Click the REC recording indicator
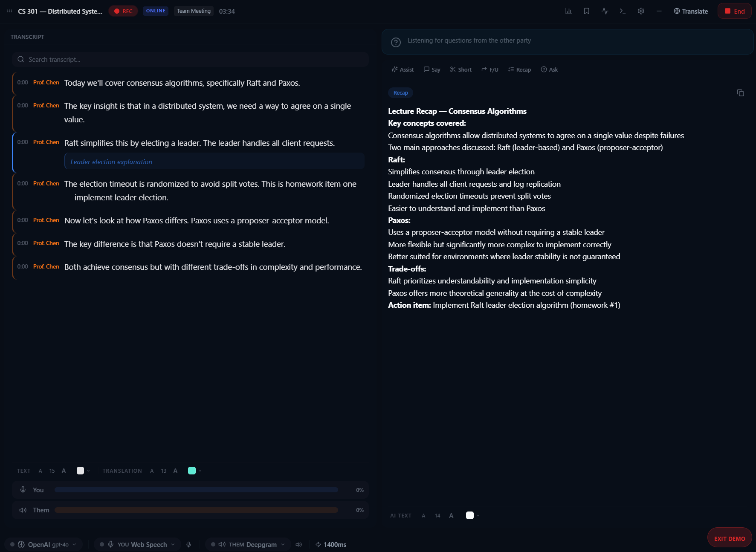This screenshot has height=552, width=756. pos(123,11)
